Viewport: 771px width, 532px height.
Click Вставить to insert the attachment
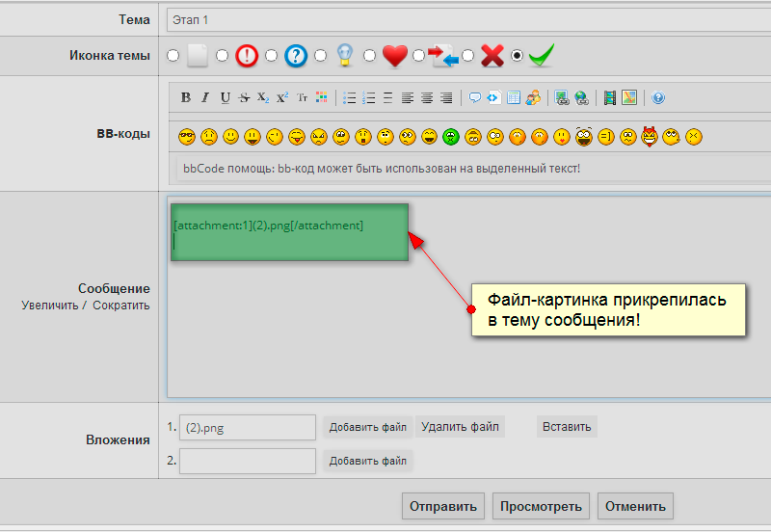(x=567, y=426)
